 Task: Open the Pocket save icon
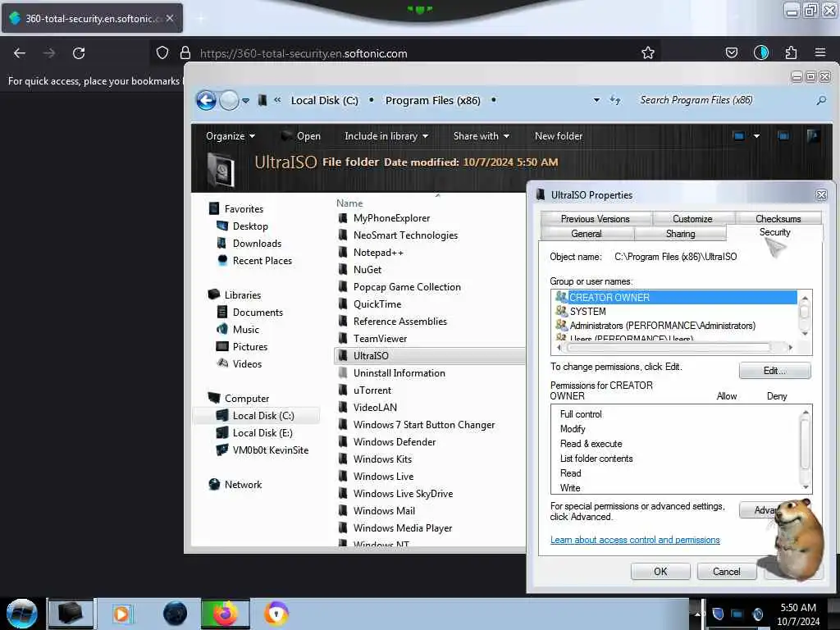731,52
